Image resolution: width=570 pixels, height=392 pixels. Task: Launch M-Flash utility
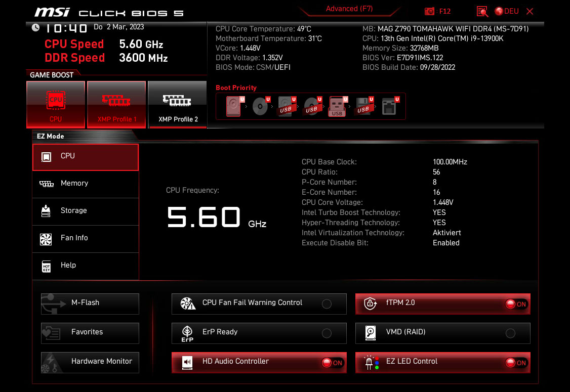click(90, 303)
